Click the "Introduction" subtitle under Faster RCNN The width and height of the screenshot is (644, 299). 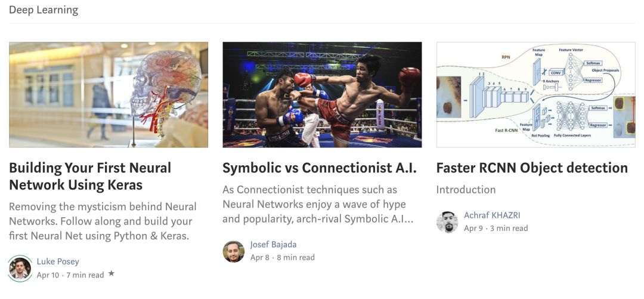[466, 190]
